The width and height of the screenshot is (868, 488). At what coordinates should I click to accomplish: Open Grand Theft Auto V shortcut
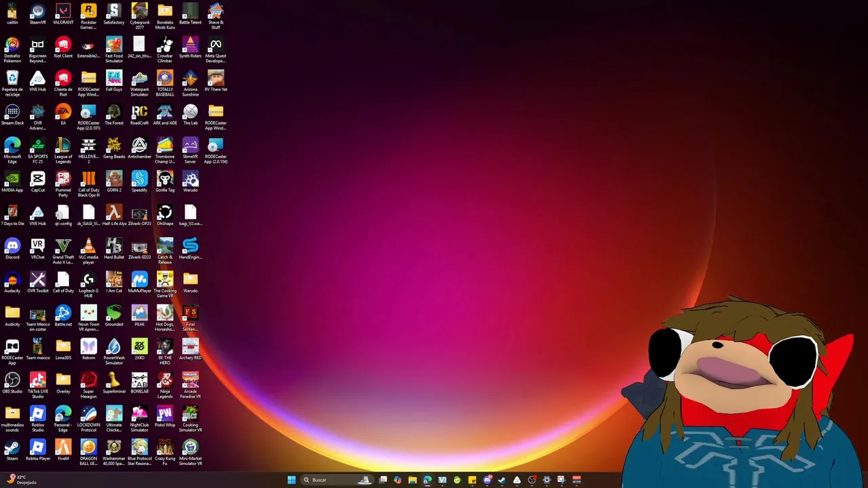tap(63, 251)
